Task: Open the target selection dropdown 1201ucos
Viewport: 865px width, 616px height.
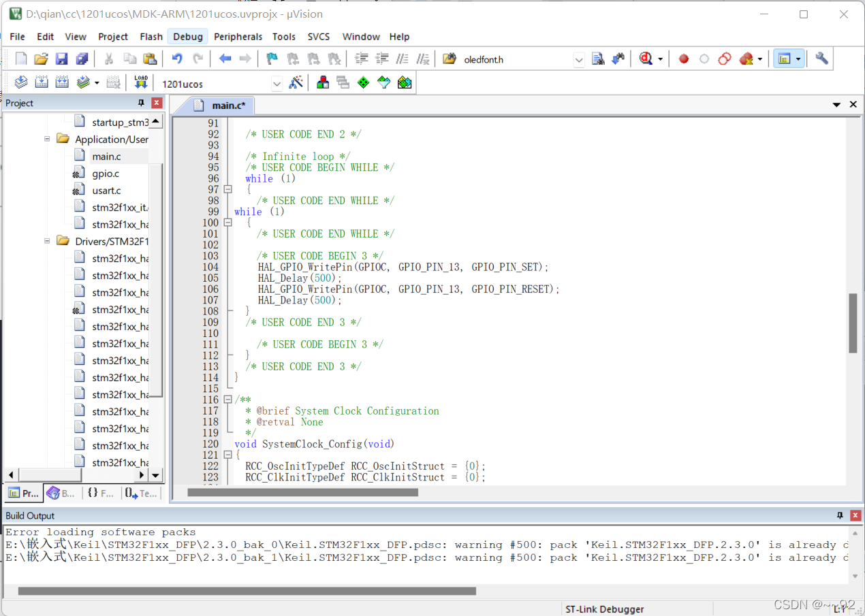Action: [277, 84]
